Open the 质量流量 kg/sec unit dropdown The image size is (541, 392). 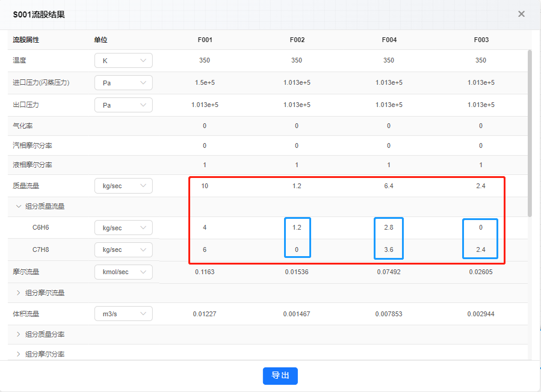(x=123, y=186)
